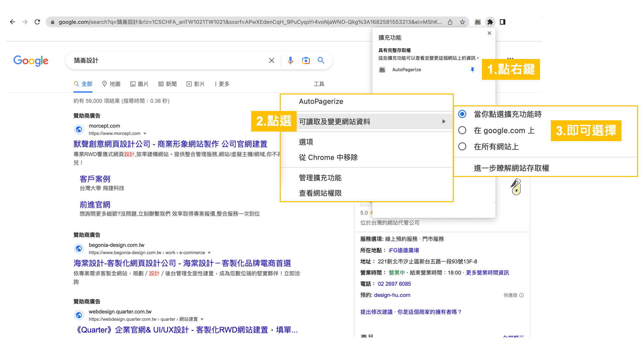
Task: Open the 工具 search tools
Action: tap(319, 84)
